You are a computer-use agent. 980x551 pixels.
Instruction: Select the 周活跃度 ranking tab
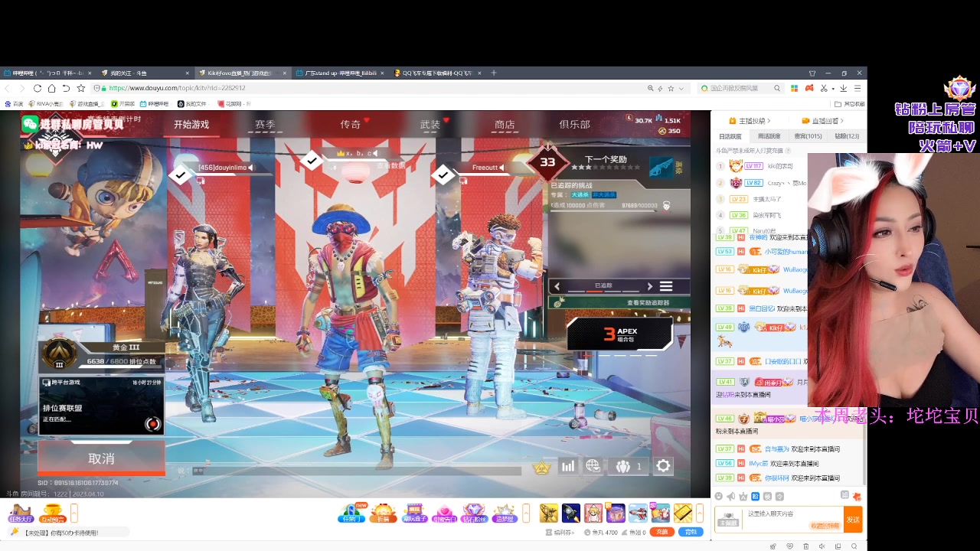coord(769,136)
